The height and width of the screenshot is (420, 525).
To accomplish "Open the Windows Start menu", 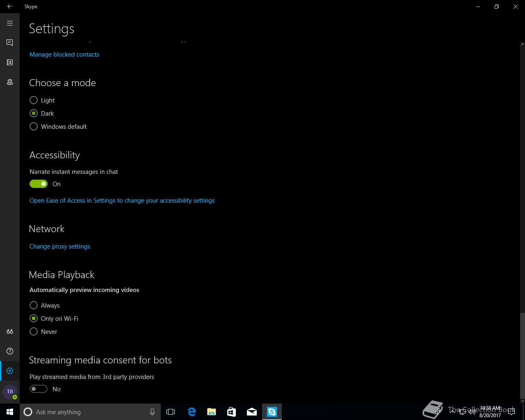I will [10, 412].
